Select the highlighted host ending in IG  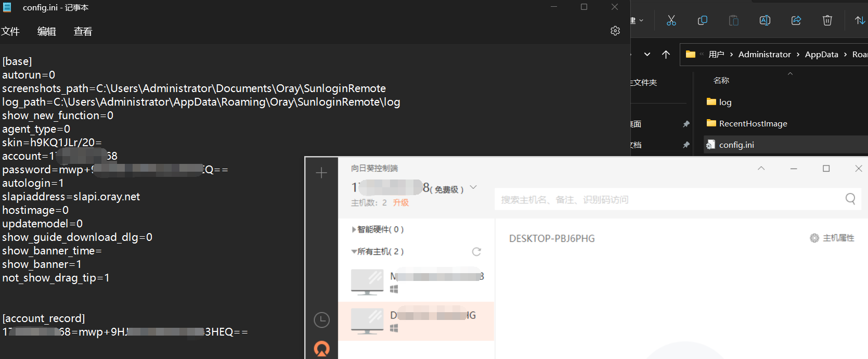416,321
